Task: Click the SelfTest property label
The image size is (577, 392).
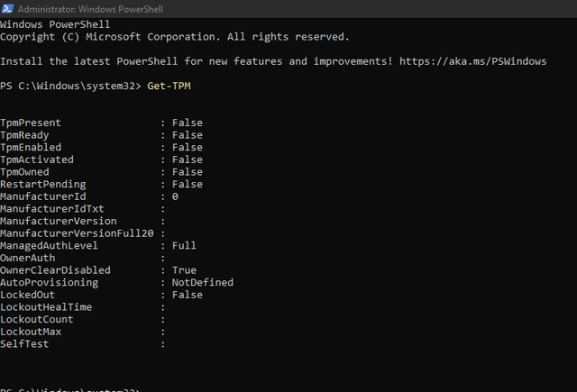Action: click(24, 344)
